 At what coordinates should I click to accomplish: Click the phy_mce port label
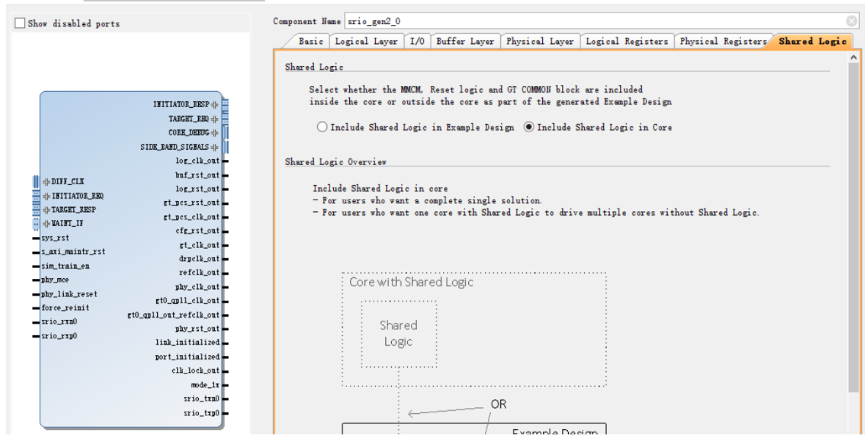click(x=55, y=280)
